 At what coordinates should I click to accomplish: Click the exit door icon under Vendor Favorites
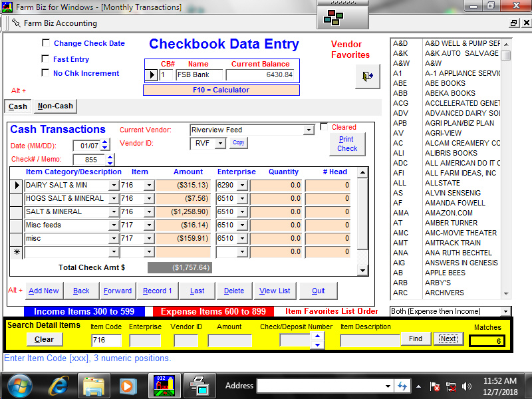click(368, 76)
